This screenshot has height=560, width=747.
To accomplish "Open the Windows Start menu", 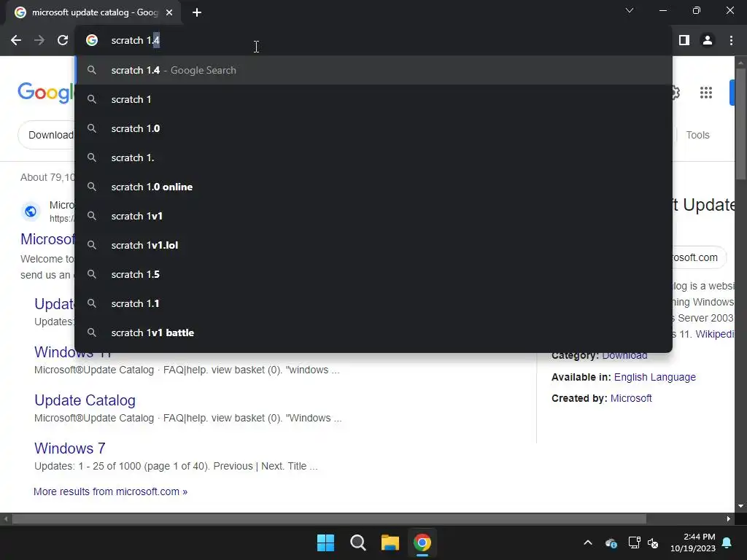I will pos(326,542).
